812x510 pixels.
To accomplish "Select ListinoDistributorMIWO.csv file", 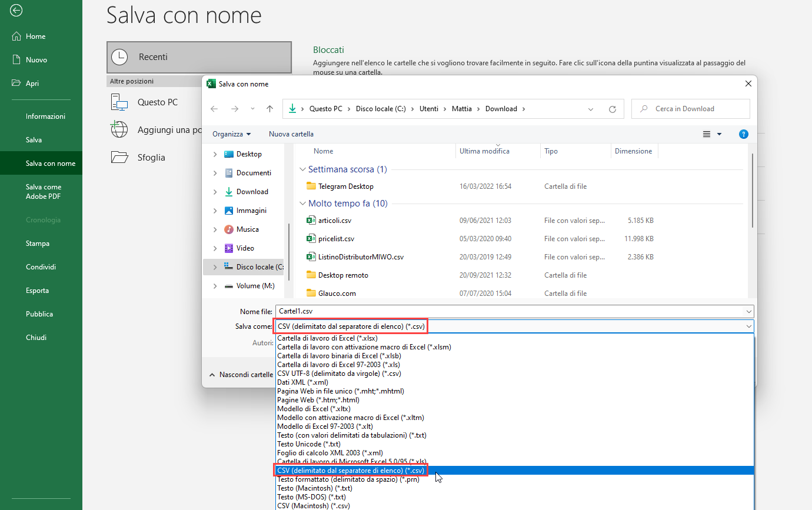I will pyautogui.click(x=361, y=257).
